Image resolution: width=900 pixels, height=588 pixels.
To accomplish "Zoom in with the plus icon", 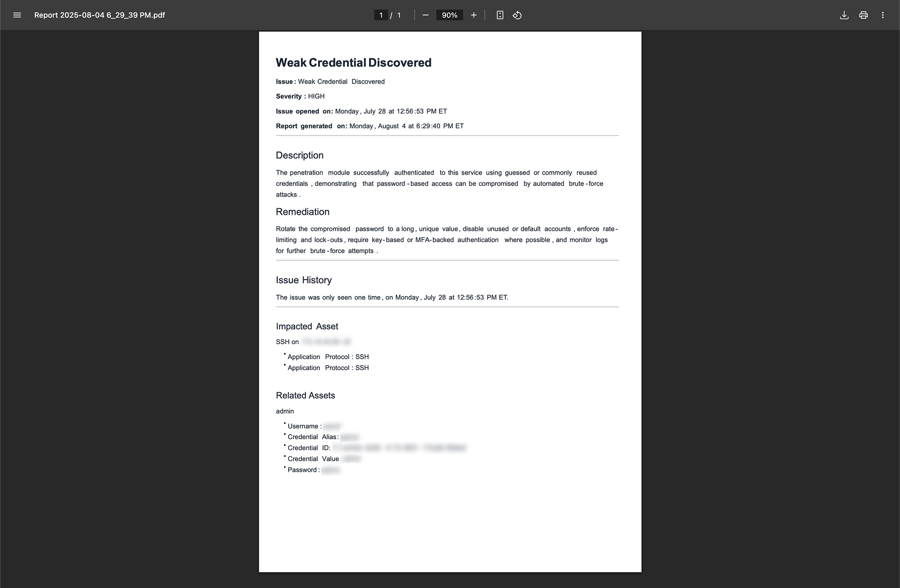I will pos(474,15).
